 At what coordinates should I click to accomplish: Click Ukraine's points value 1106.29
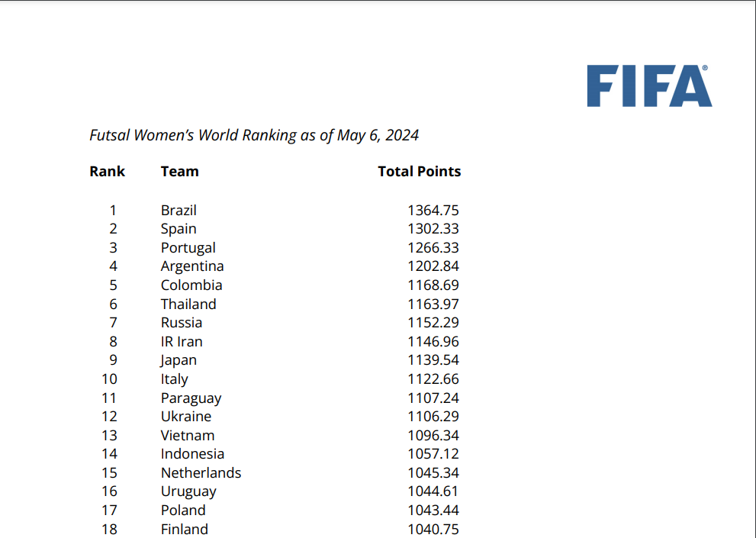click(433, 417)
